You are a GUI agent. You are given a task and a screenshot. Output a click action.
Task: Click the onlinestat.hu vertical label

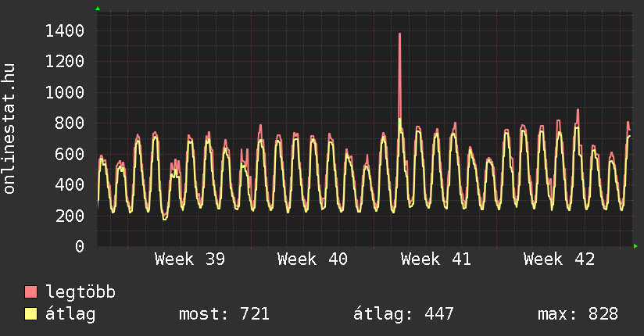pos(10,130)
